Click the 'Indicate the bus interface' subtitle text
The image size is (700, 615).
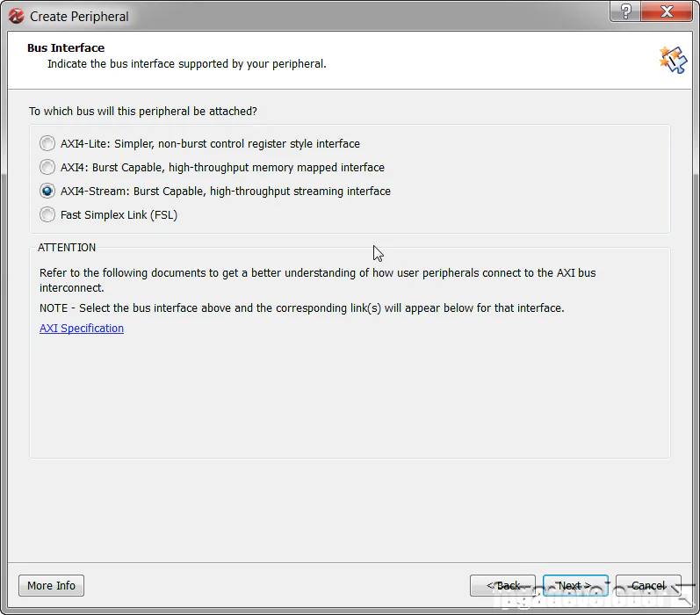[186, 64]
